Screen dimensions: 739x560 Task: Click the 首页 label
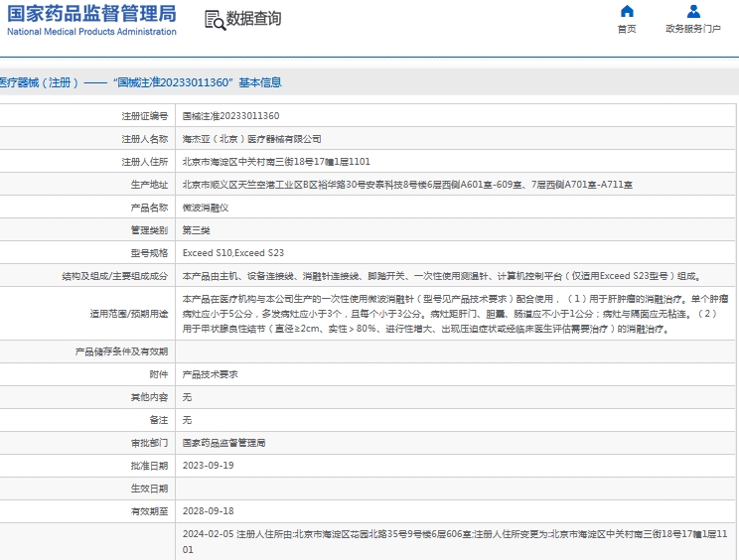pyautogui.click(x=627, y=29)
